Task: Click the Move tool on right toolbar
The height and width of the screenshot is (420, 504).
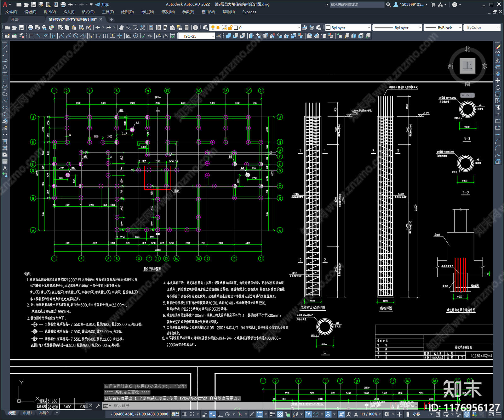Action: click(498, 81)
